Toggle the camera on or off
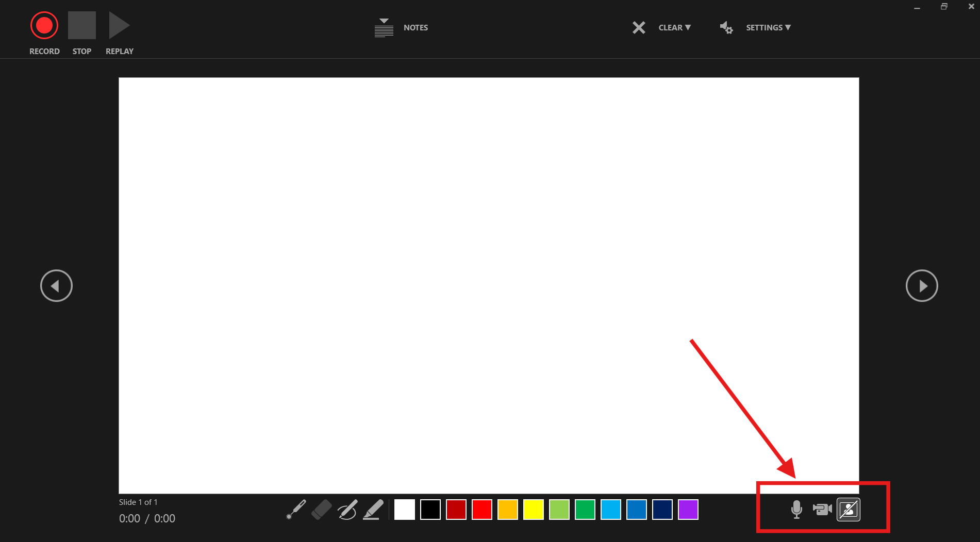Screen dimensions: 980x542 pos(822,510)
